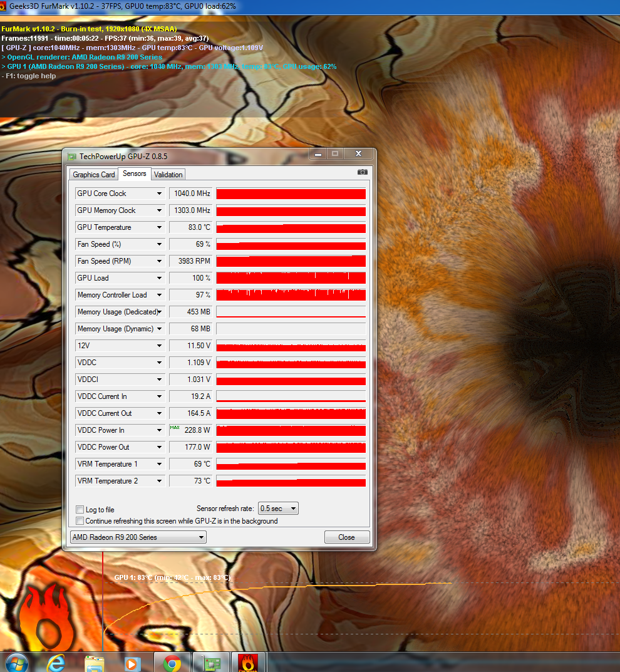
Task: Click FurMark GPU 1 temperature graph label
Action: tap(172, 577)
